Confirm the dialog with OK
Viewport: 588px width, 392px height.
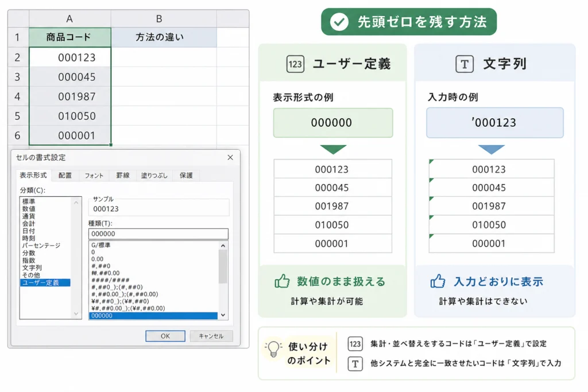(165, 336)
